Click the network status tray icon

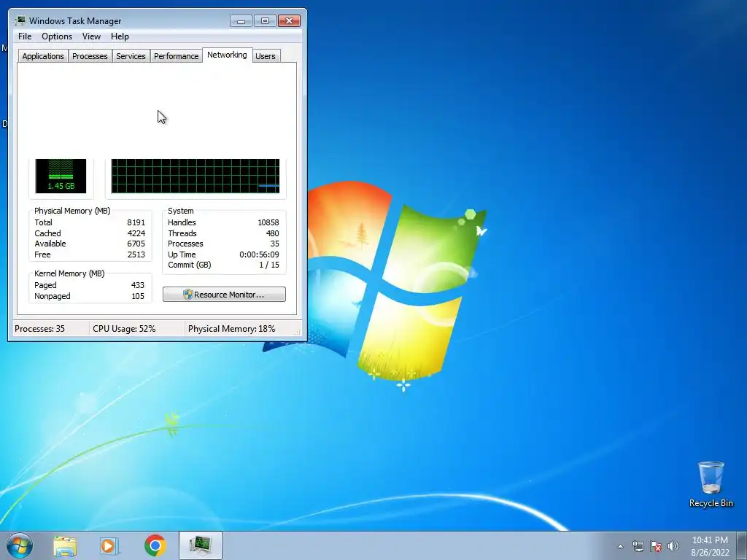coord(638,546)
